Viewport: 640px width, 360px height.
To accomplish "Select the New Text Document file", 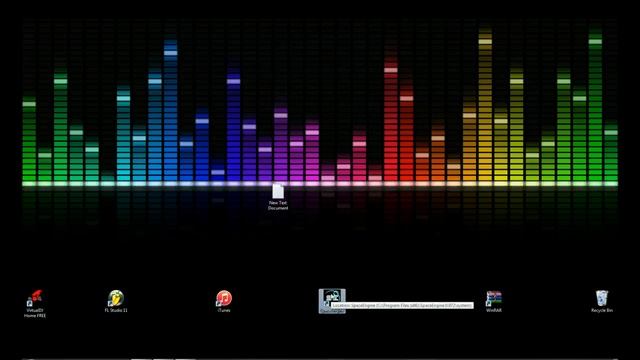I will pyautogui.click(x=278, y=197).
